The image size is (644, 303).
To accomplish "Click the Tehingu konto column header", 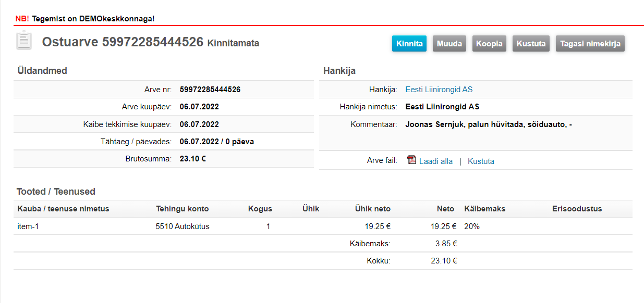I will click(x=183, y=209).
